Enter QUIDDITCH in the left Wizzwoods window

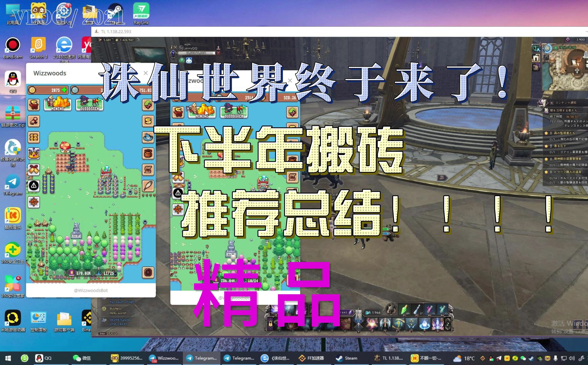[90, 104]
